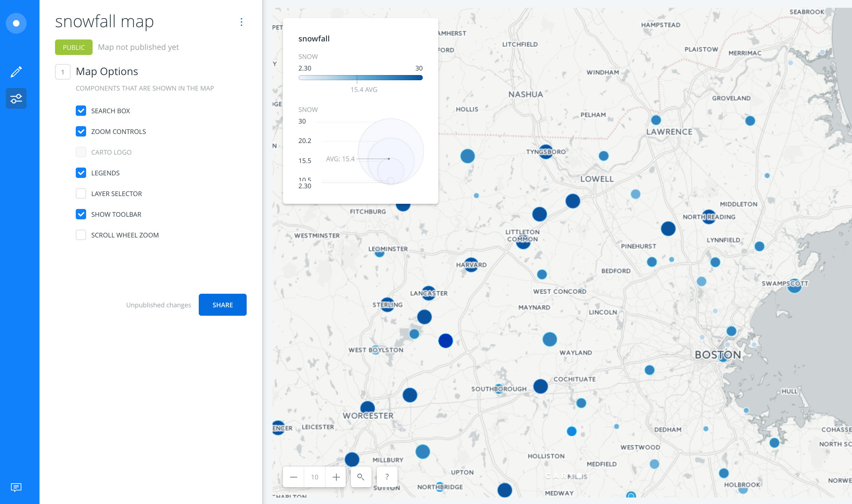The image size is (852, 504).
Task: Open the feedback chat icon
Action: coord(16,488)
